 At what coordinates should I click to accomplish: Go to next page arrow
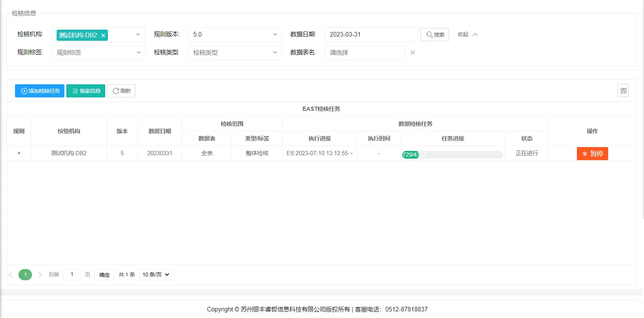pyautogui.click(x=40, y=274)
